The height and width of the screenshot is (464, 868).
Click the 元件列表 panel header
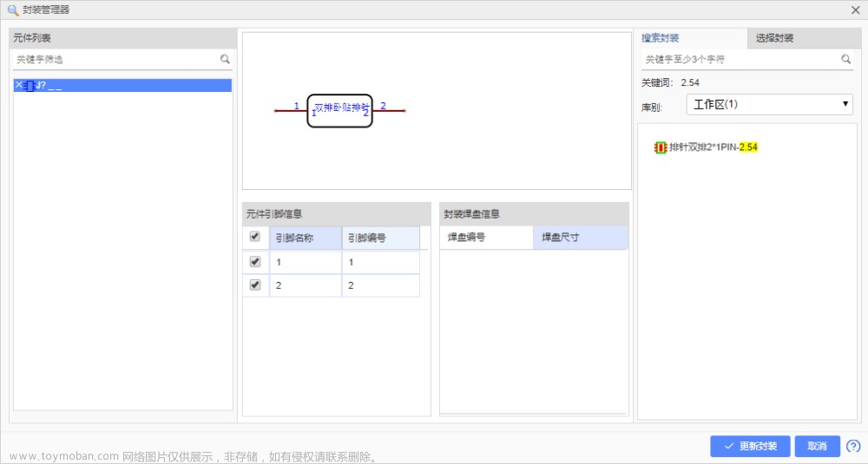123,38
